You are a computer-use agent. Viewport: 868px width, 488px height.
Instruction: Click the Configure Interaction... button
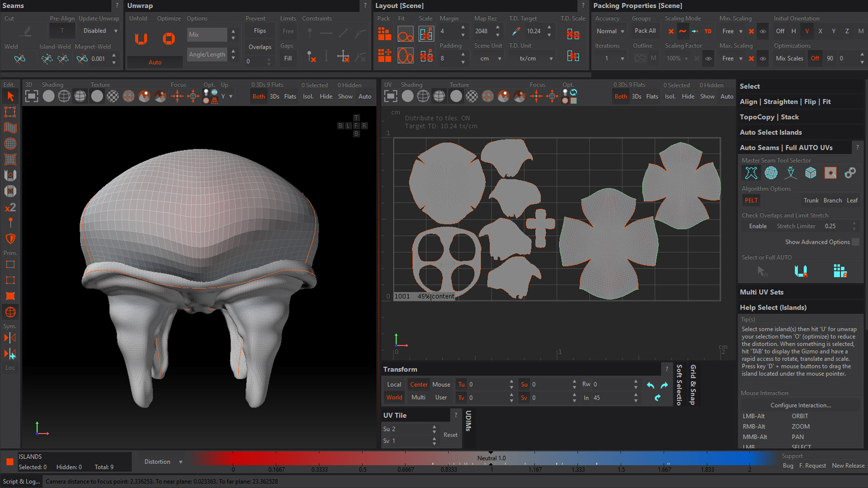coord(800,405)
